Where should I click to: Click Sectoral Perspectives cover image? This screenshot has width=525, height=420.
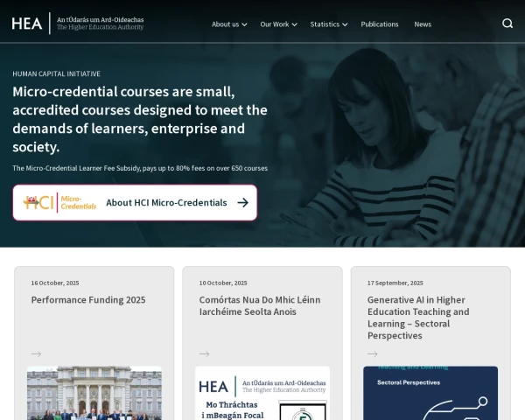tap(430, 393)
